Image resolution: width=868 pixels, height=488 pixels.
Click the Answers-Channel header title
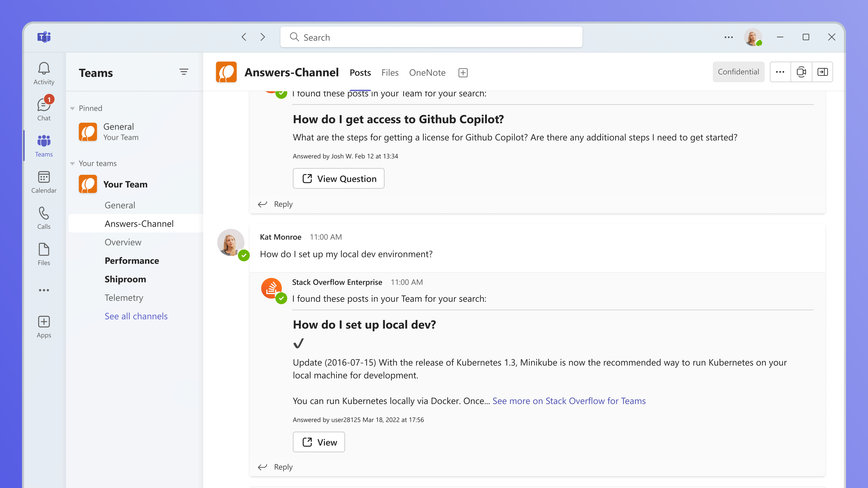292,72
